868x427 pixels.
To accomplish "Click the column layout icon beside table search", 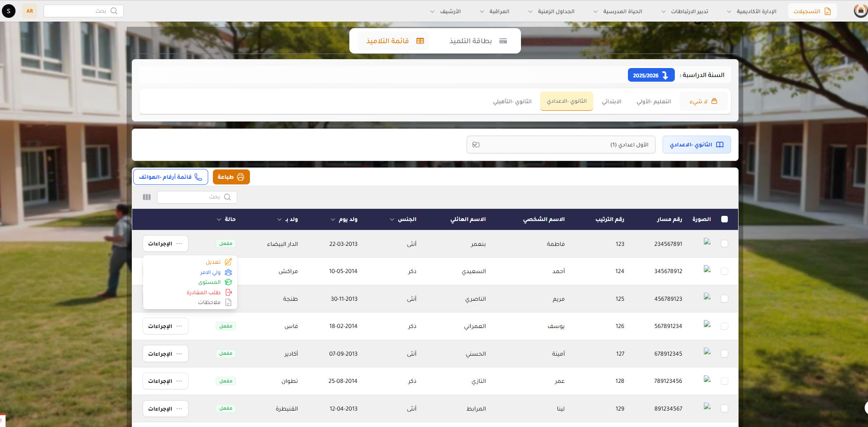I will click(147, 197).
